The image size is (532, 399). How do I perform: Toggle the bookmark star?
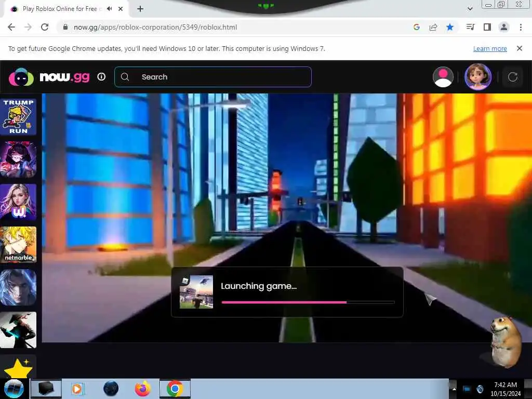450,27
